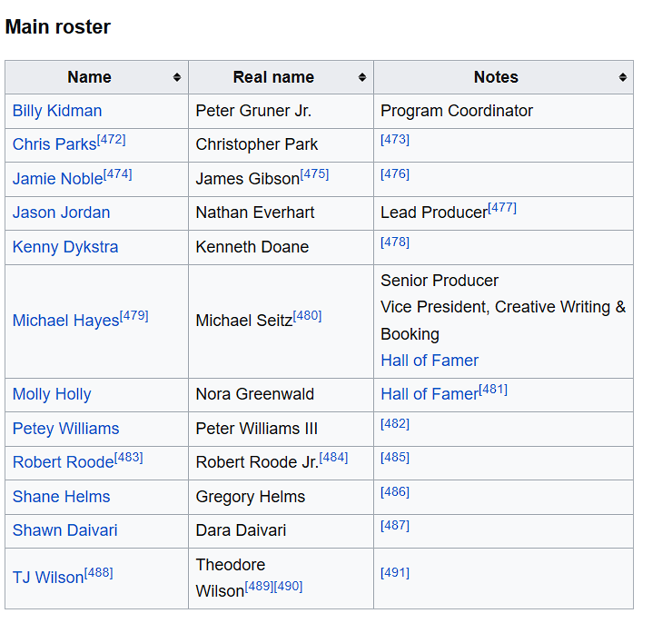Sort table by Notes column arrow icon
The image size is (672, 633).
pyautogui.click(x=623, y=77)
